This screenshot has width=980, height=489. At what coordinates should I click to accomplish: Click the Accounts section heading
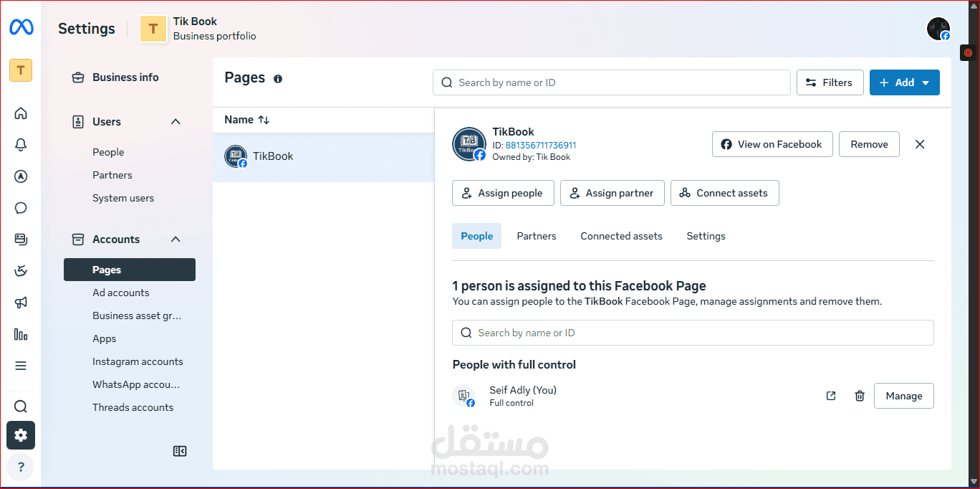pyautogui.click(x=116, y=239)
